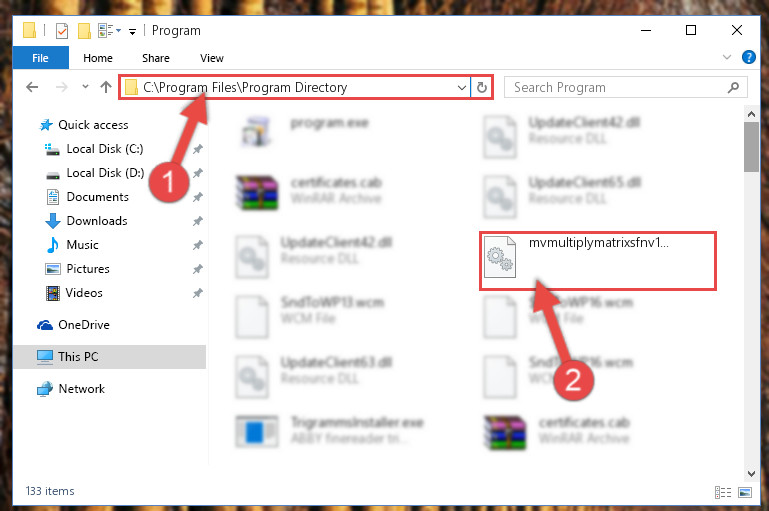The width and height of the screenshot is (769, 511).
Task: Toggle the pin next to Music
Action: click(x=198, y=245)
